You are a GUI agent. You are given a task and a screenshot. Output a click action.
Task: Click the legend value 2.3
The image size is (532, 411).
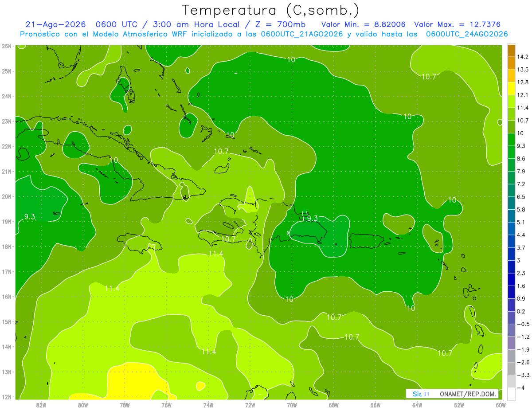click(x=521, y=273)
